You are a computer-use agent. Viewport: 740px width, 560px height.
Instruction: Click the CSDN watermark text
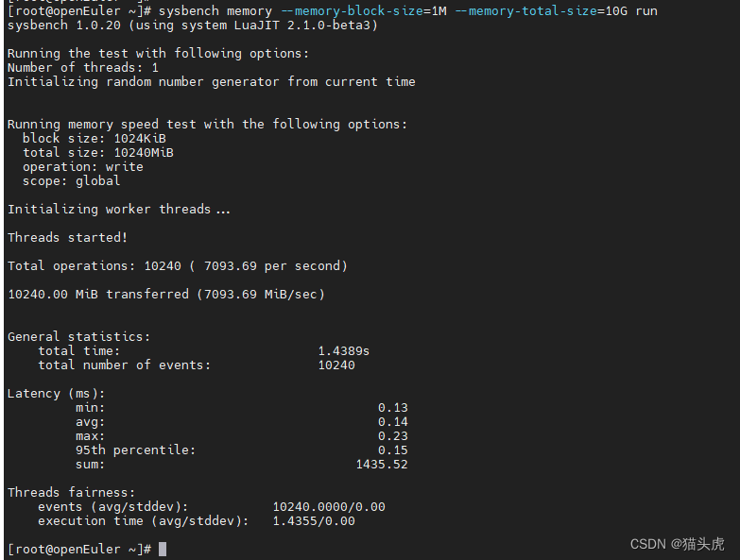coord(678,544)
